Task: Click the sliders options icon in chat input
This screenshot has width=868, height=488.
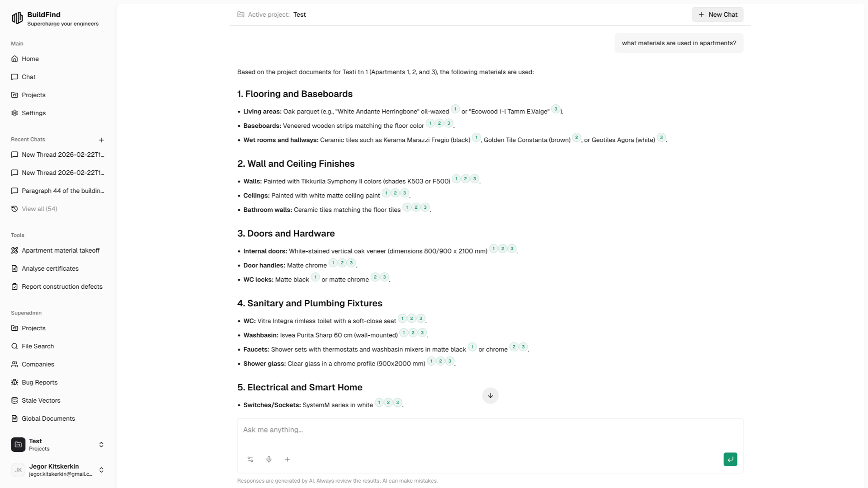Action: coord(250,459)
